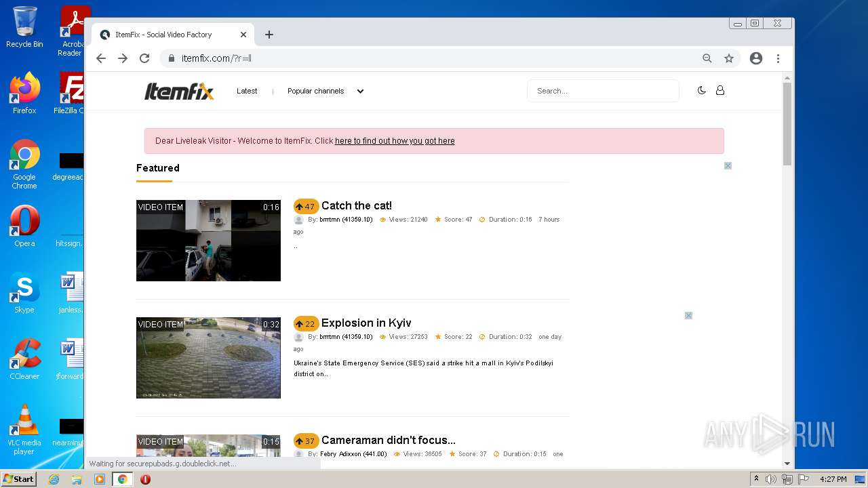
Task: Open the user account icon on ItemFix
Action: [720, 90]
